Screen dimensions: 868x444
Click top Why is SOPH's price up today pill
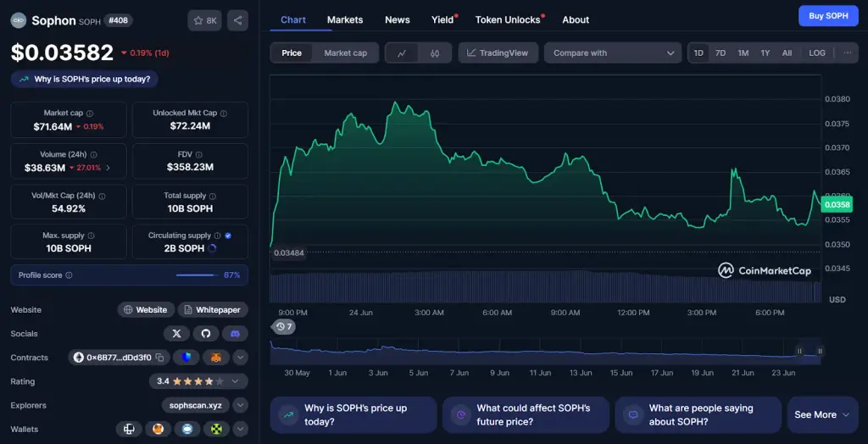84,79
